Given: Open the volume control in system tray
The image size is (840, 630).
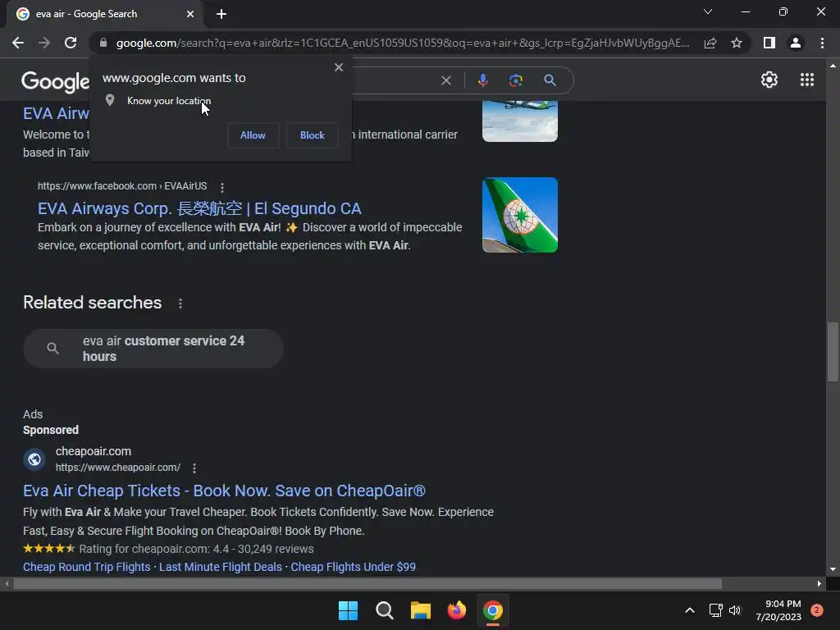Looking at the screenshot, I should coord(734,610).
